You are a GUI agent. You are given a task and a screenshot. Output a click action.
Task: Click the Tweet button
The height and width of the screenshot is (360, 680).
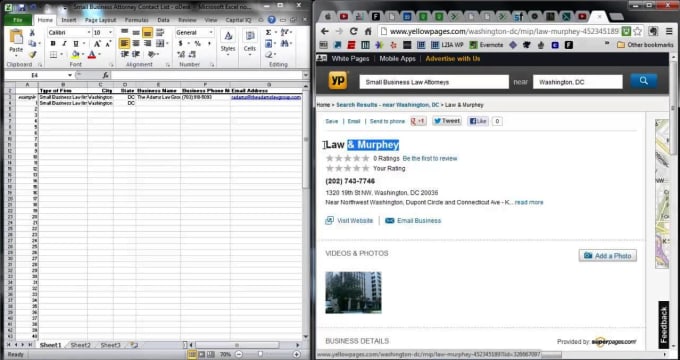(x=447, y=121)
